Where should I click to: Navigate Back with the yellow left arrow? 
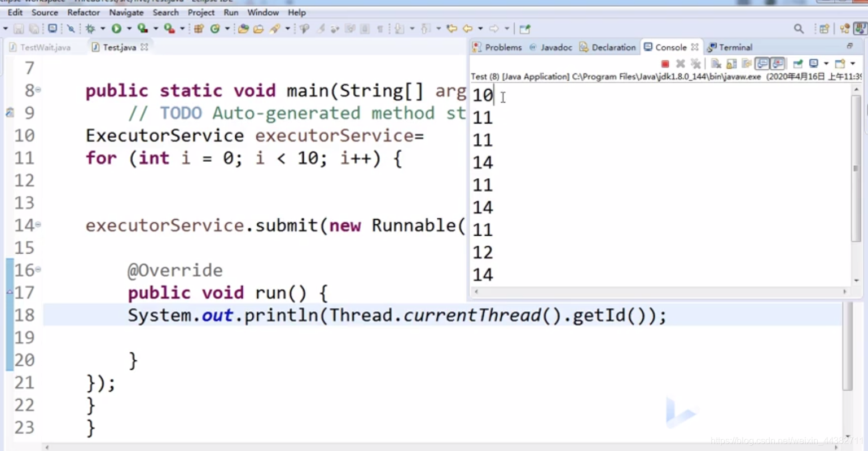[468, 29]
